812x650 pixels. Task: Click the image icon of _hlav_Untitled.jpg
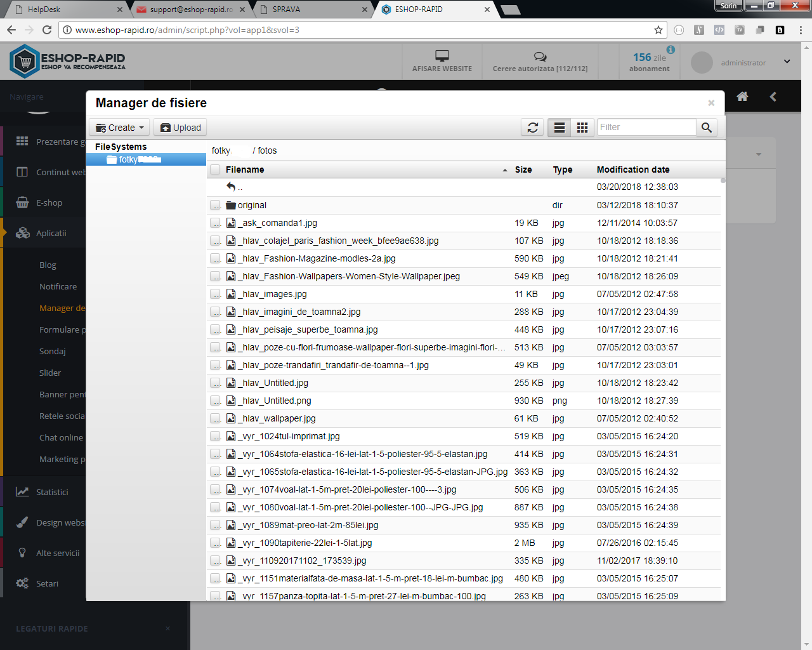(231, 383)
